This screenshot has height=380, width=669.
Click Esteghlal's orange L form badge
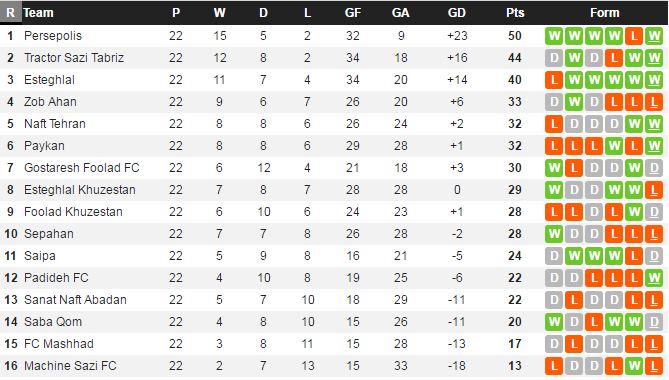pyautogui.click(x=554, y=80)
